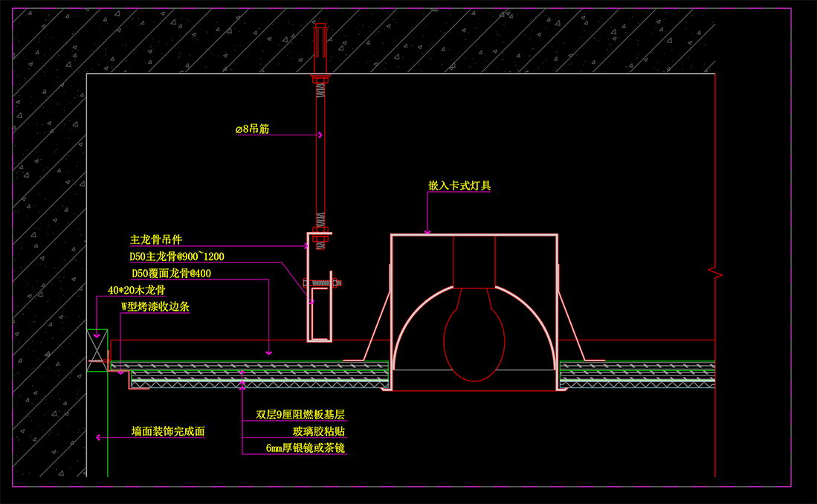Click the light bulb in the lamp fixture
This screenshot has width=817, height=504.
pyautogui.click(x=474, y=338)
